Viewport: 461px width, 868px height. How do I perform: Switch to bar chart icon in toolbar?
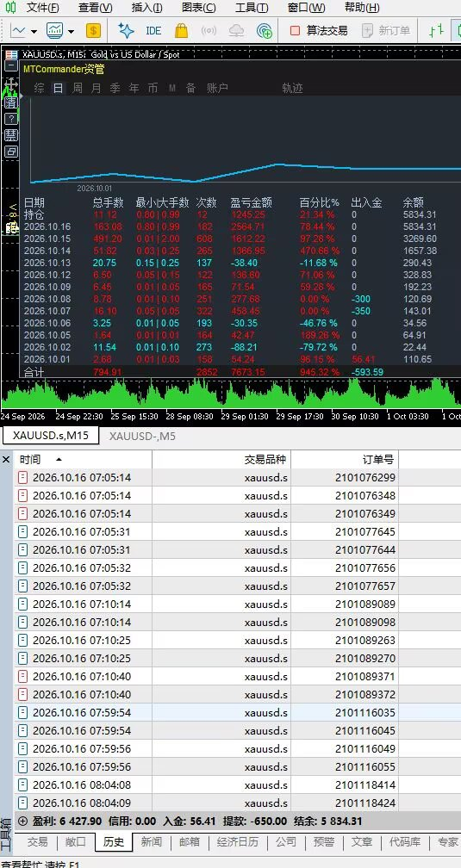coord(437,30)
